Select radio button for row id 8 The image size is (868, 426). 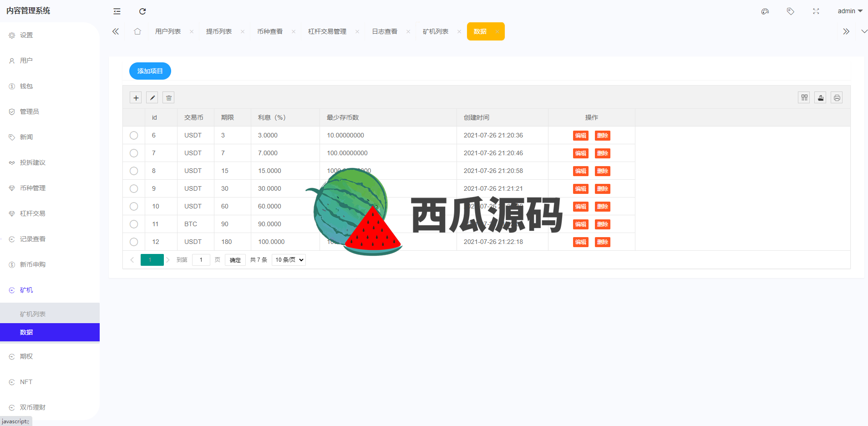(134, 171)
